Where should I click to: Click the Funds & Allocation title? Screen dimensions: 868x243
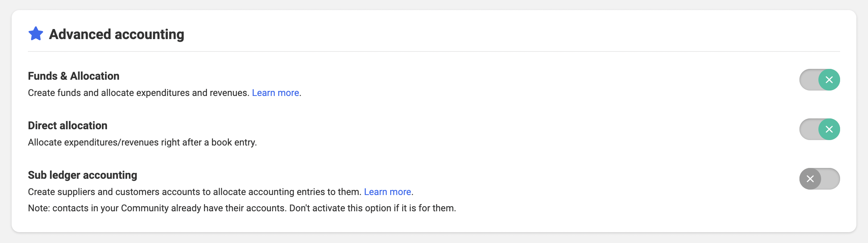click(x=74, y=76)
